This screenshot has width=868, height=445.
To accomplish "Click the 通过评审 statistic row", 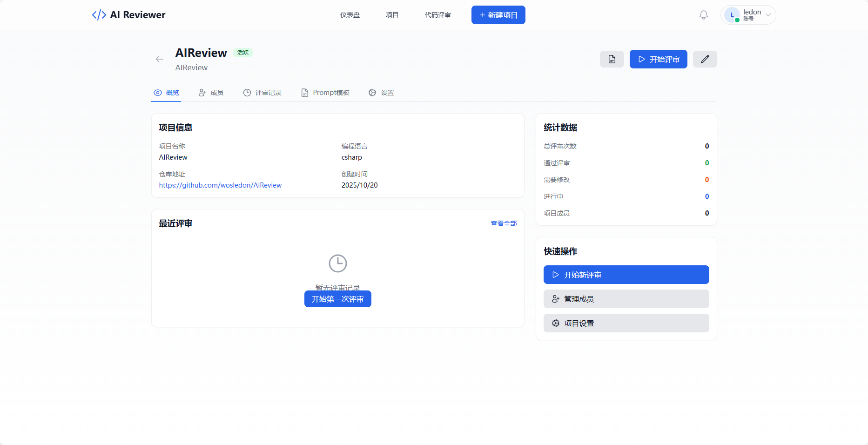I will (x=626, y=163).
